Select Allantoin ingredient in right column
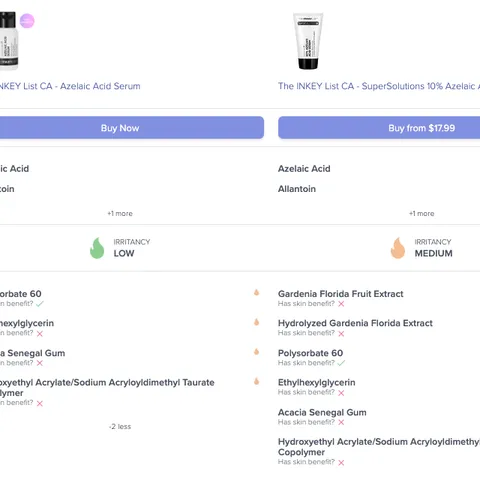The width and height of the screenshot is (480, 480). tap(297, 189)
